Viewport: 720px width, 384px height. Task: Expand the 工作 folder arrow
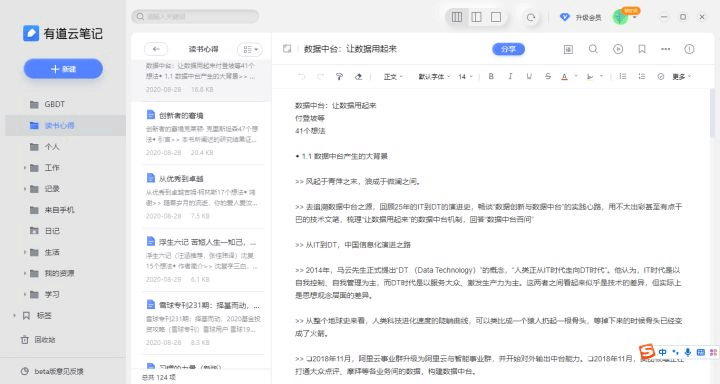24,168
